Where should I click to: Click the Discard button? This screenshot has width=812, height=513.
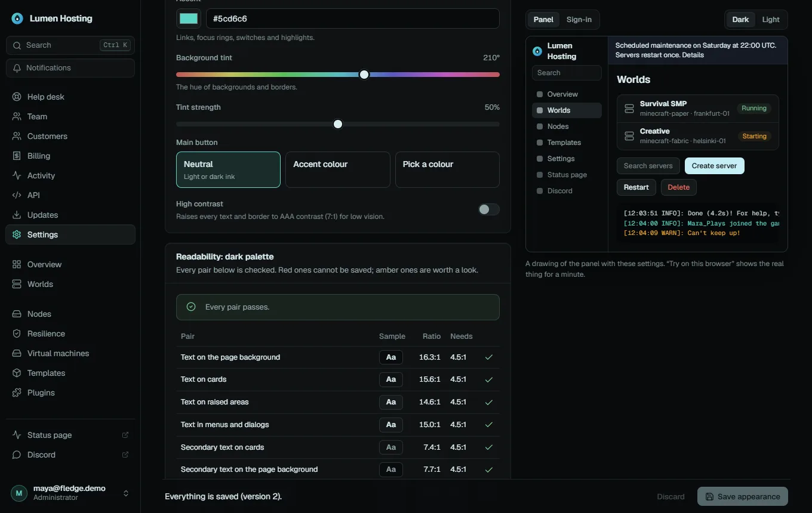click(671, 496)
